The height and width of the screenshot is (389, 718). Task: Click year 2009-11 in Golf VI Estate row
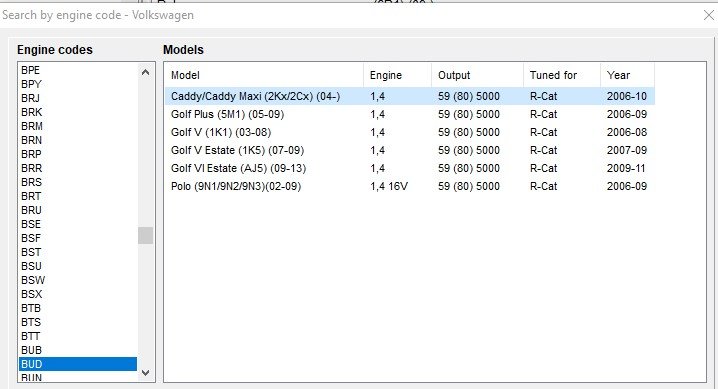click(626, 168)
